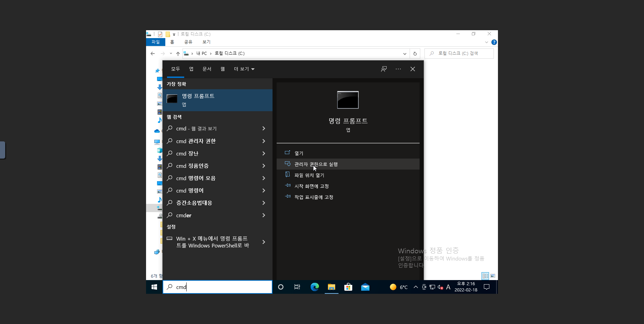
Task: Open Microsoft Edge from the taskbar
Action: point(314,287)
